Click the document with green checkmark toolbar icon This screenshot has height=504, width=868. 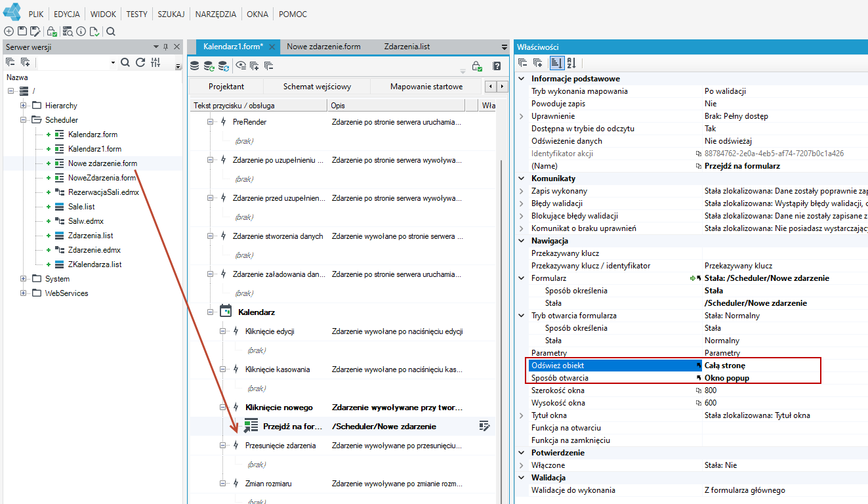pyautogui.click(x=94, y=31)
